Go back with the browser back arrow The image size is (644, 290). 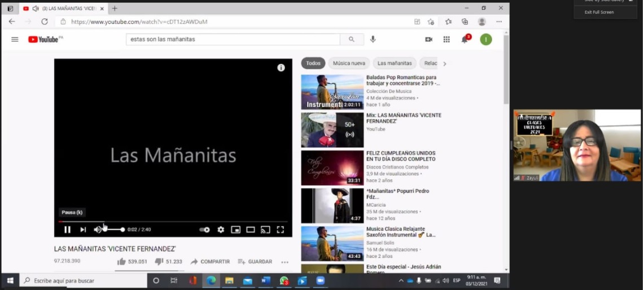point(12,22)
